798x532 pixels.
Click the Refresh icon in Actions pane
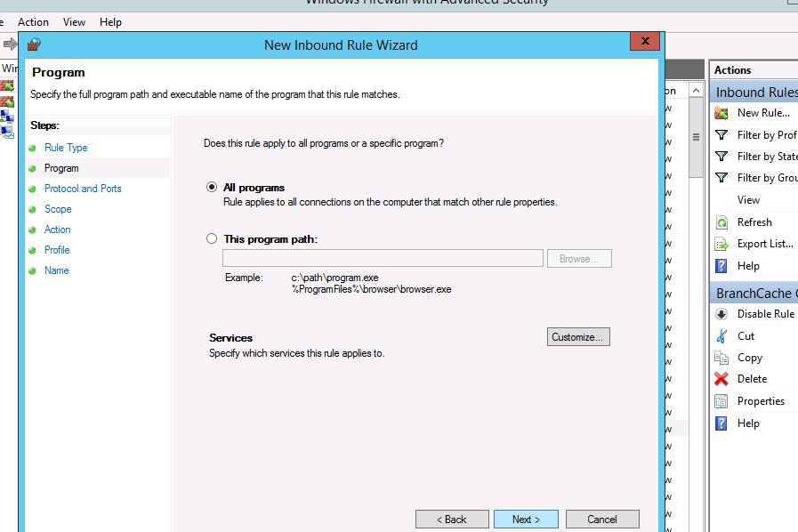(721, 222)
